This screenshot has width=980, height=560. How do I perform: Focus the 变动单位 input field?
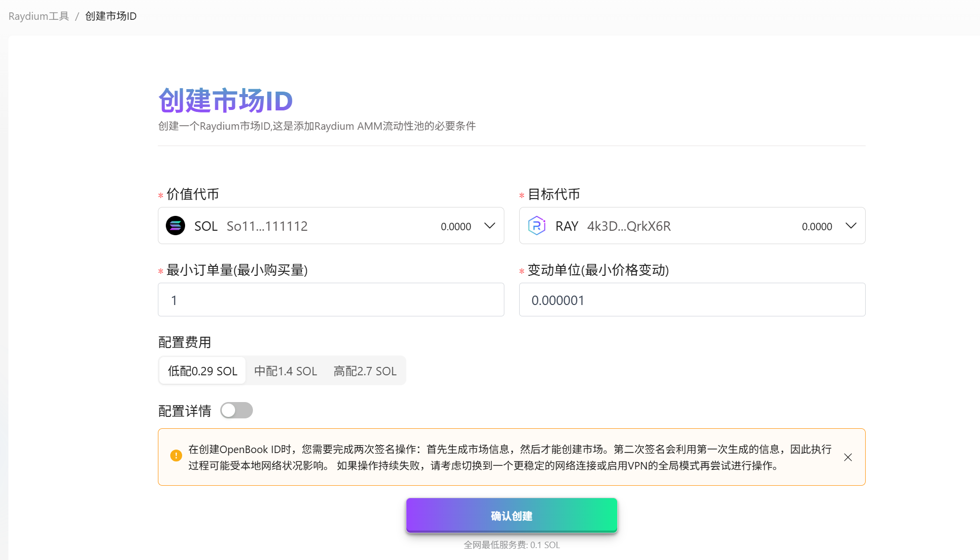pos(692,300)
